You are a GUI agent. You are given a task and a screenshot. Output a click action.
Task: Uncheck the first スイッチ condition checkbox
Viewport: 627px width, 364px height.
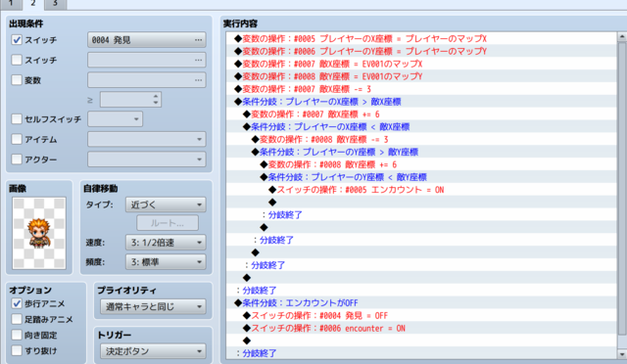coord(17,40)
